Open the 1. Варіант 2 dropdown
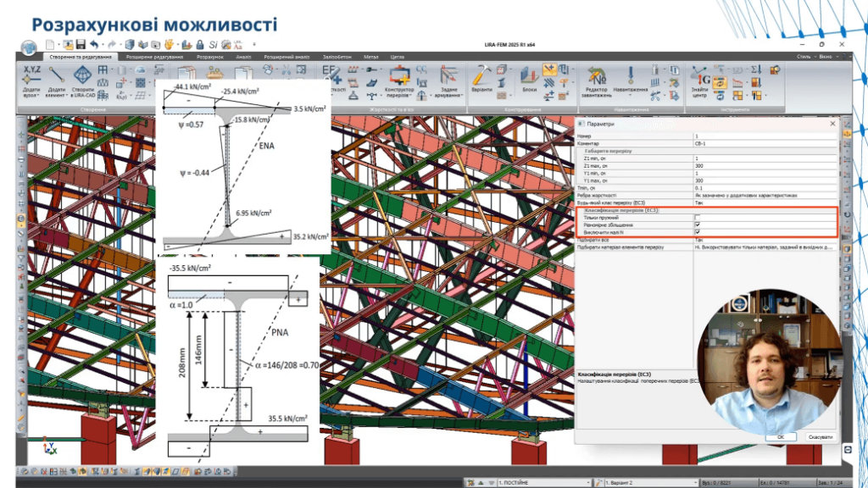Viewport: 868px width, 488px height. tap(650, 483)
